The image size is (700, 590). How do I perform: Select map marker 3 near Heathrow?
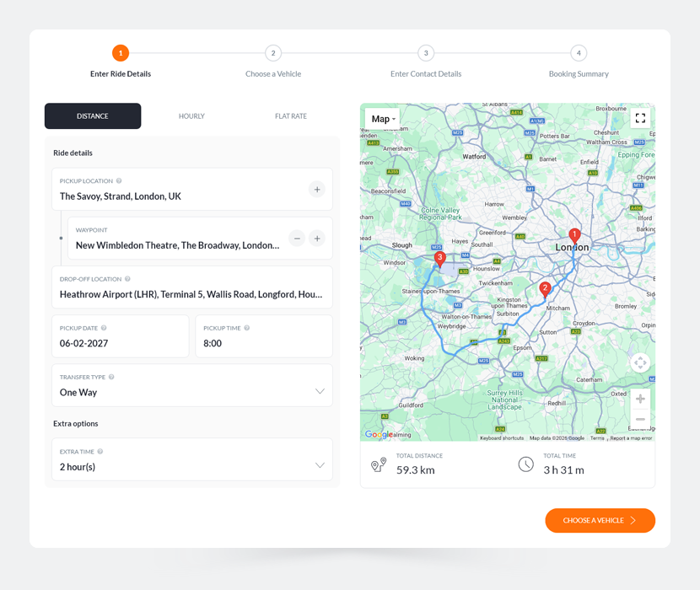439,259
